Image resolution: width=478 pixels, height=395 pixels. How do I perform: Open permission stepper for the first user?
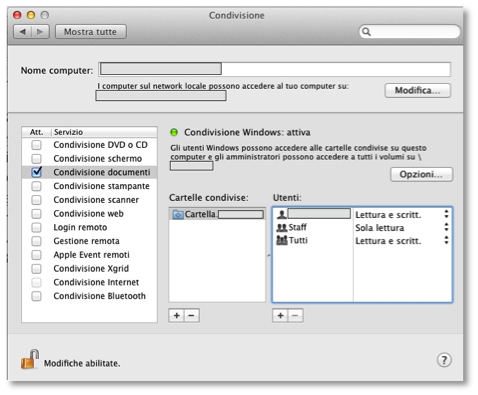[446, 214]
